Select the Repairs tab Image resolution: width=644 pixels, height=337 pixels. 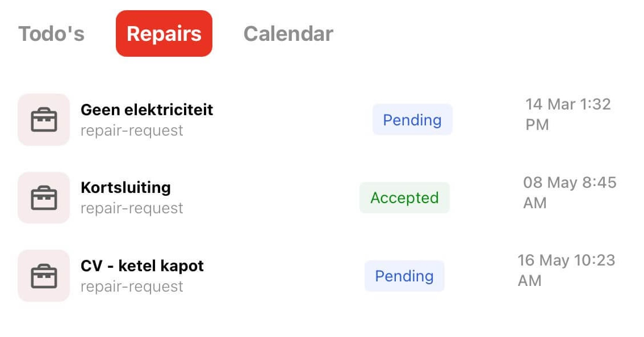tap(164, 33)
